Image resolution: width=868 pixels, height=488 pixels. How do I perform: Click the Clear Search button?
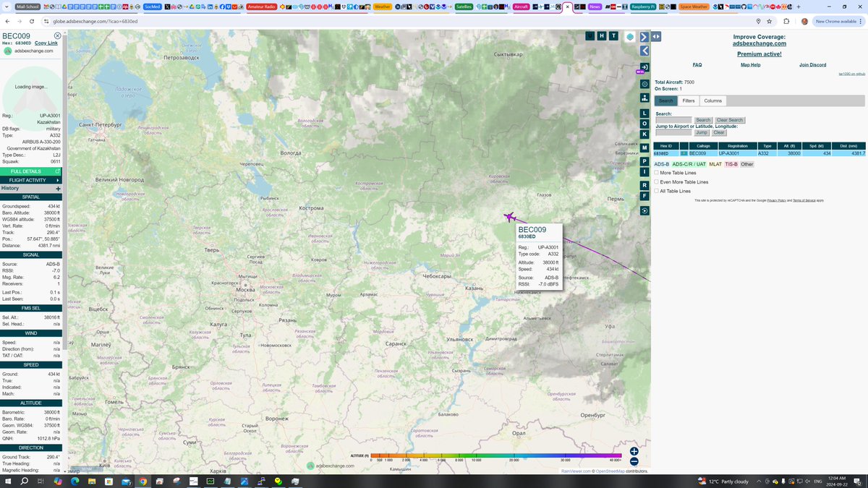[730, 120]
